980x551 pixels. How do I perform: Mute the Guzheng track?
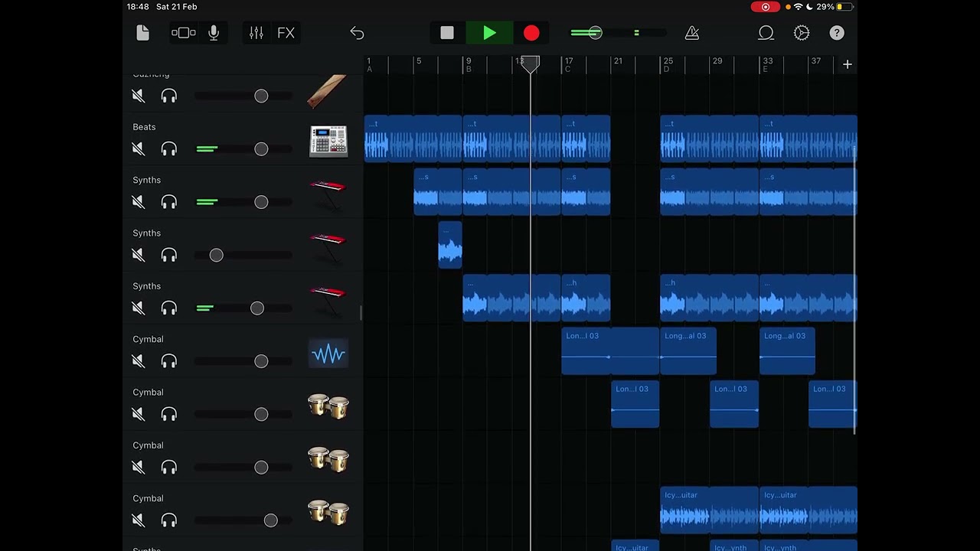(138, 96)
